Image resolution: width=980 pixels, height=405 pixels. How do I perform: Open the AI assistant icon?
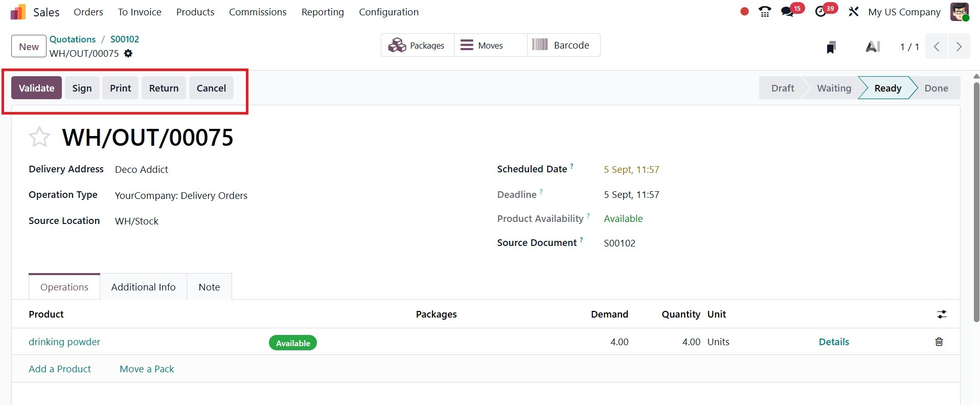click(873, 47)
